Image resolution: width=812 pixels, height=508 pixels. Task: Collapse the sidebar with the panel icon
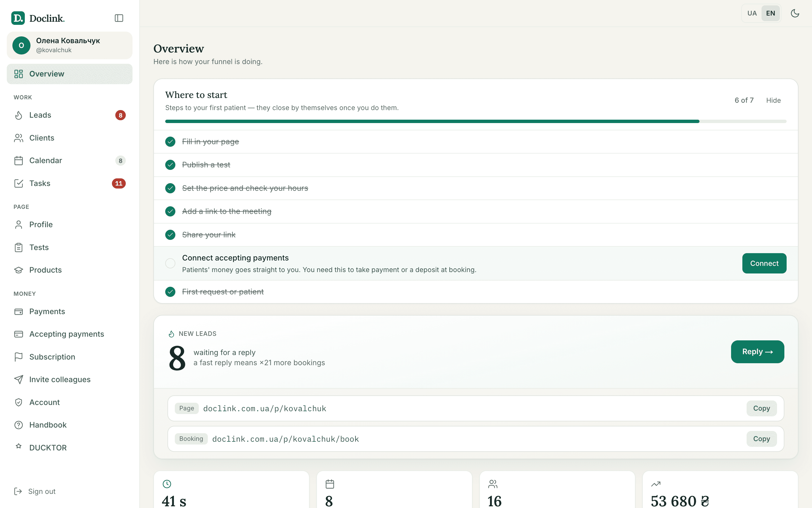[119, 18]
